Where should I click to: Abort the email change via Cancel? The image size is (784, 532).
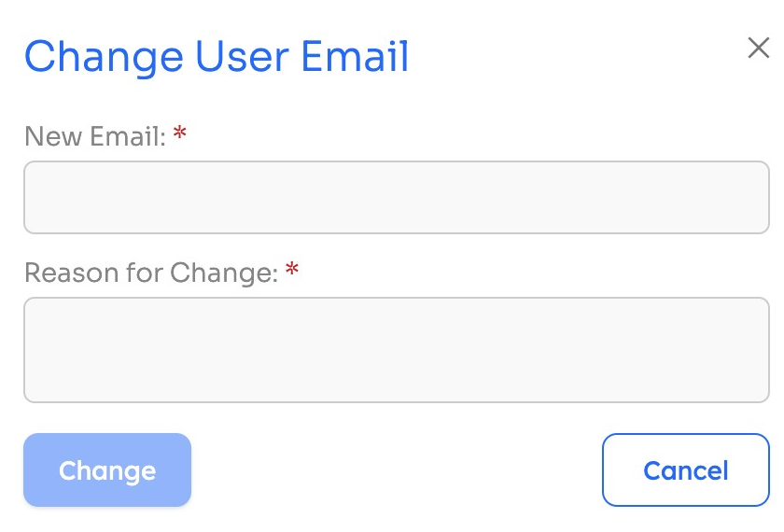click(685, 470)
